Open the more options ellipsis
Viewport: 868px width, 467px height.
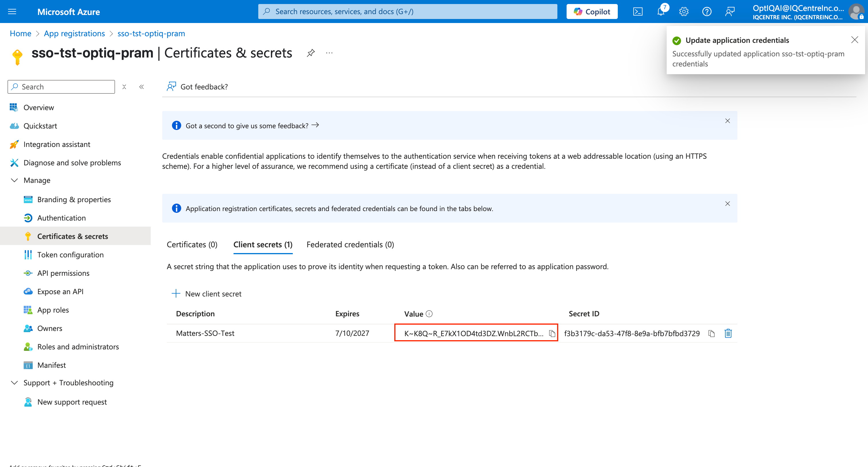click(329, 53)
